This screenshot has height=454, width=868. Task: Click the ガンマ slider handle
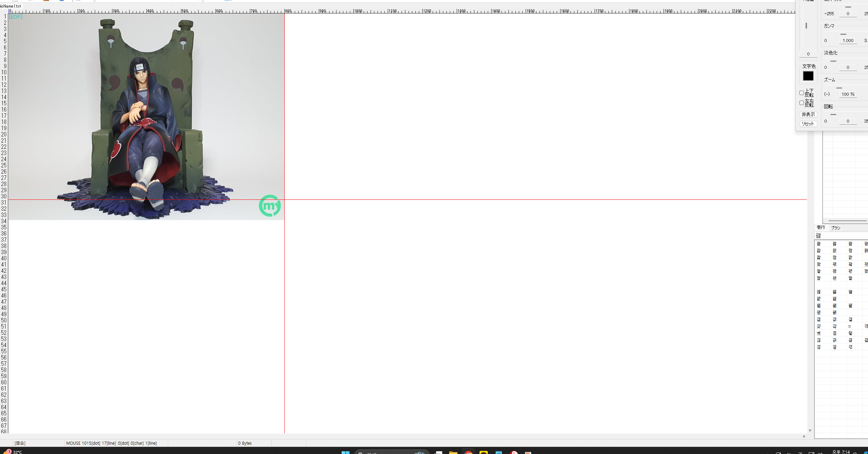pos(843,34)
